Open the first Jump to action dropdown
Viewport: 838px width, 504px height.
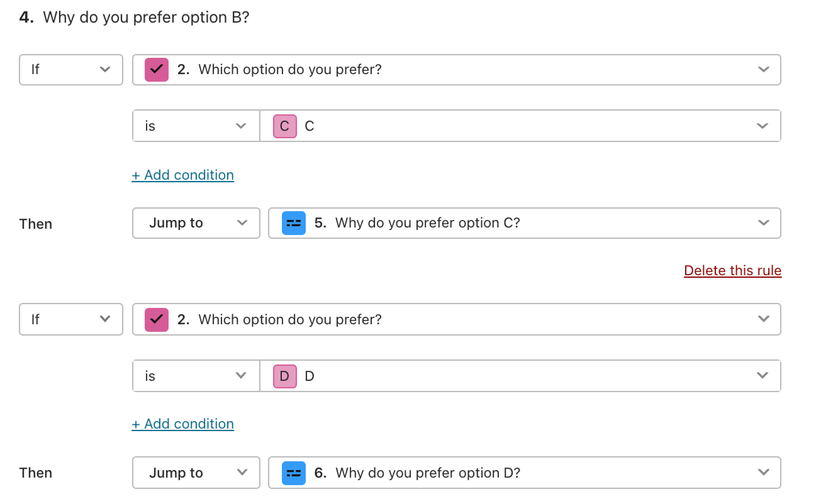(x=196, y=223)
